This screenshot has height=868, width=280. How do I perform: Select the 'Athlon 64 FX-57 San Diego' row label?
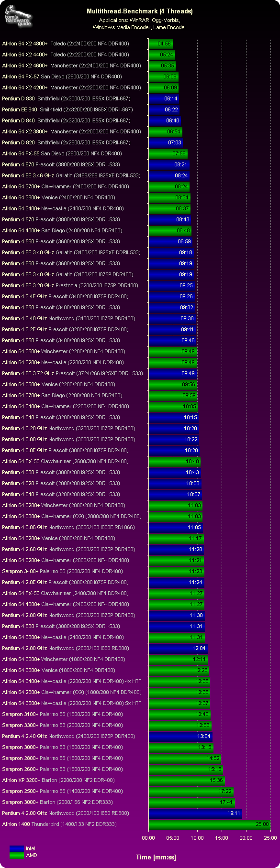click(x=62, y=76)
